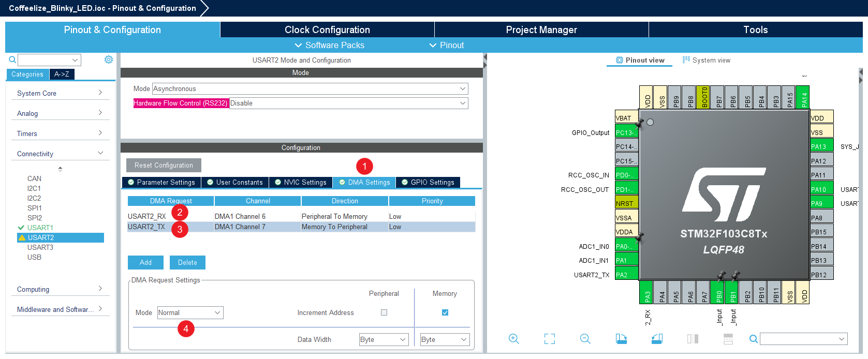
Task: Rotate the chip view clockwise
Action: 621,339
